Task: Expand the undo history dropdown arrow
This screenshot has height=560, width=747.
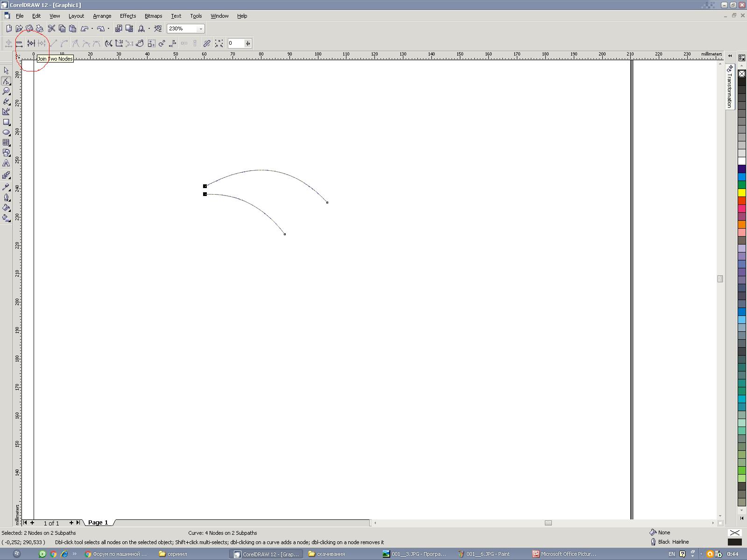Action: point(92,28)
